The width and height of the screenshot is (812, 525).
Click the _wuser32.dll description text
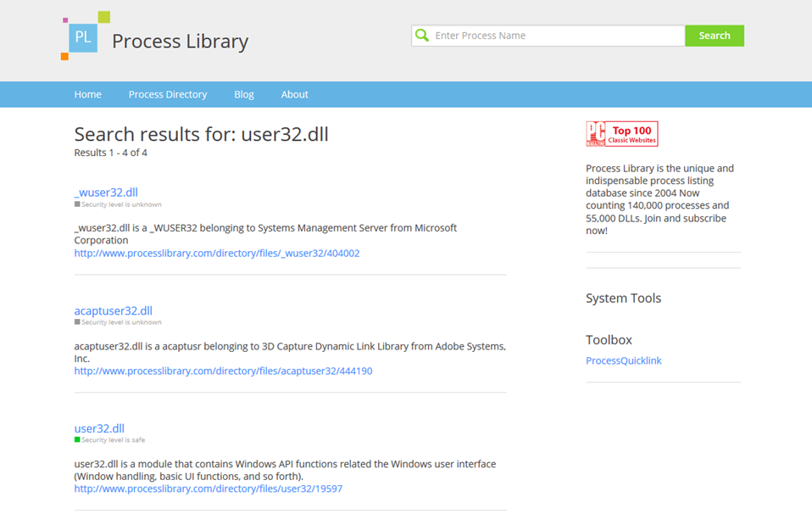tap(265, 234)
